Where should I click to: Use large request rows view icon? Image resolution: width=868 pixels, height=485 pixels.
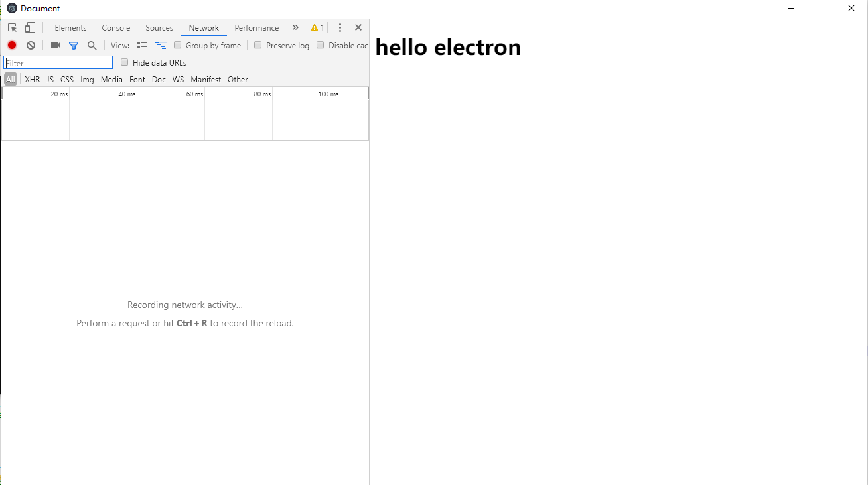coord(142,45)
